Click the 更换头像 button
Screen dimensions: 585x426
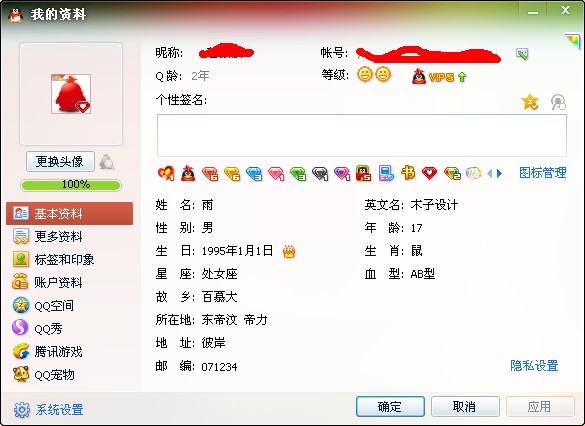60,162
